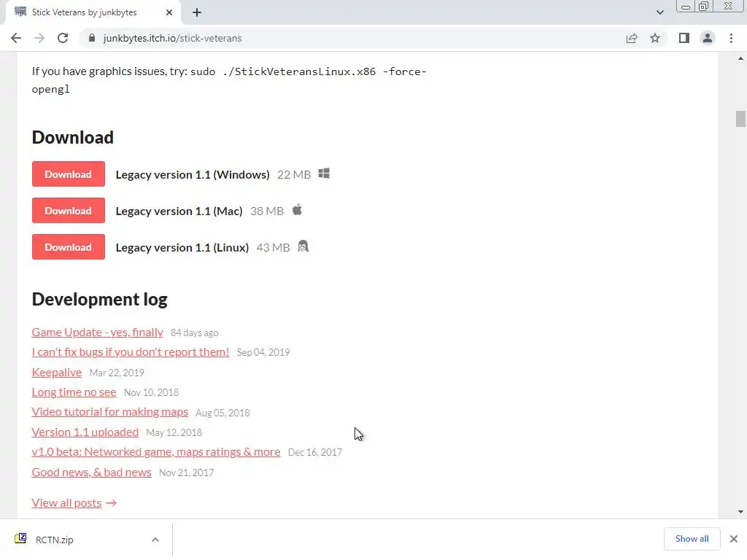Click the '43 MB' file size

(273, 248)
